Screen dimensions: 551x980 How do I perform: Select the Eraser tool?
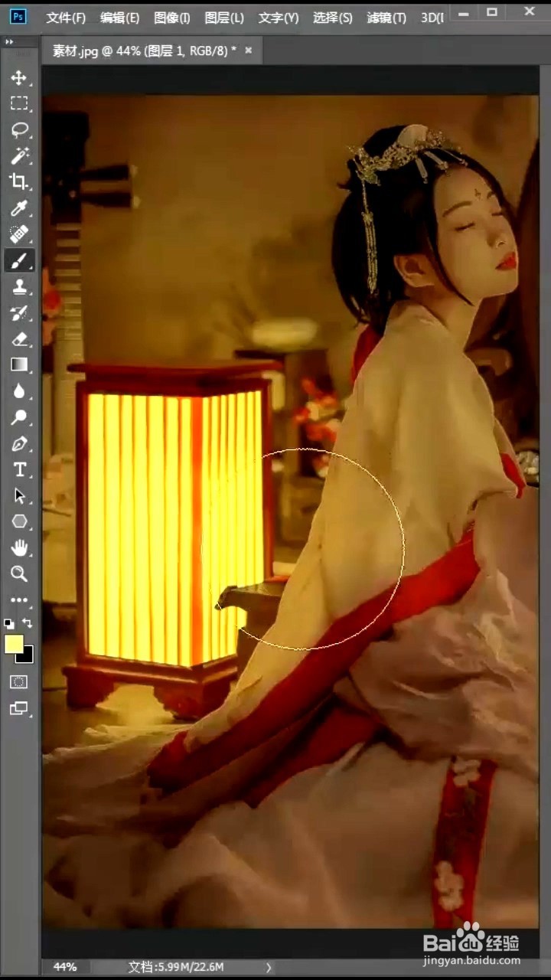click(19, 338)
